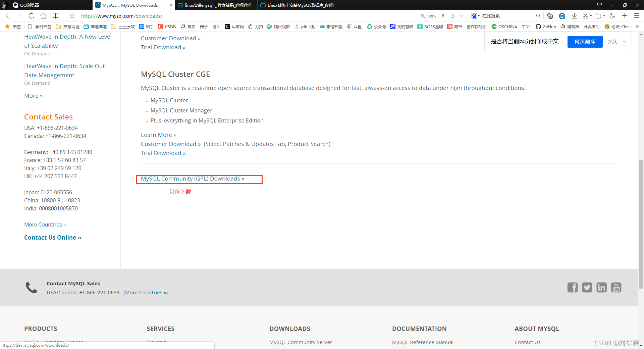The image size is (644, 349).
Task: Open the footer More Countries link
Action: 146,293
